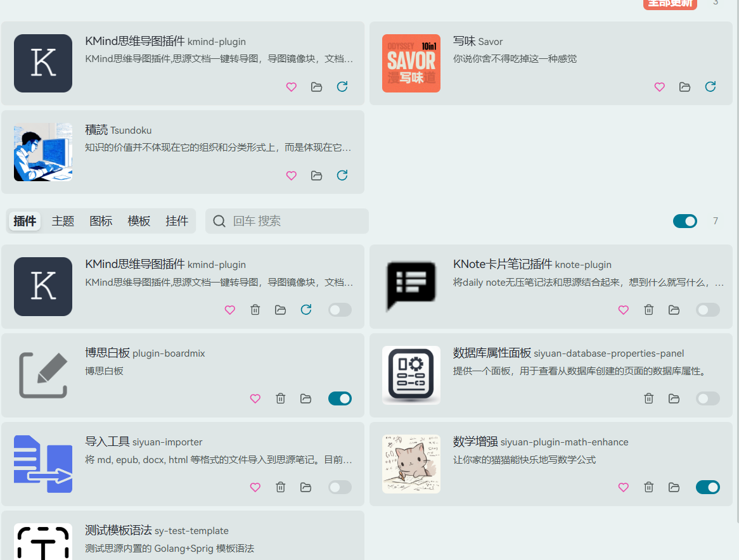Enable 数据库属性面板 plugin switch
The width and height of the screenshot is (739, 560).
coord(708,398)
